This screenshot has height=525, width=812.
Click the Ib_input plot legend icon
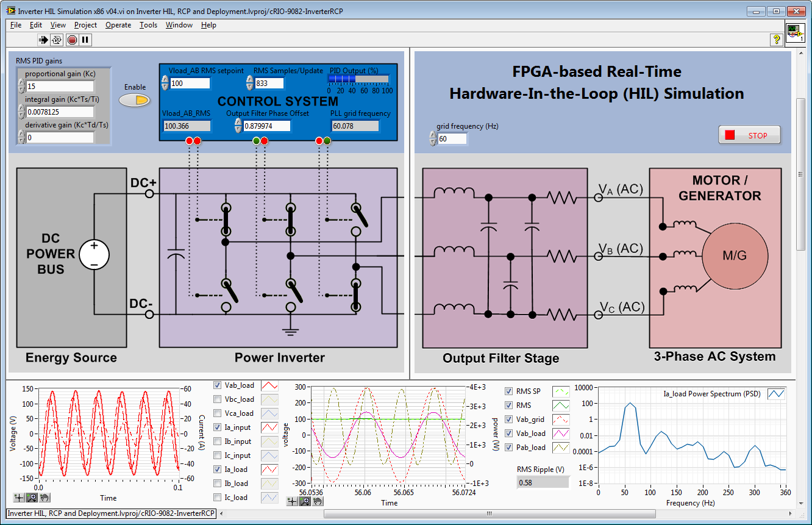269,441
